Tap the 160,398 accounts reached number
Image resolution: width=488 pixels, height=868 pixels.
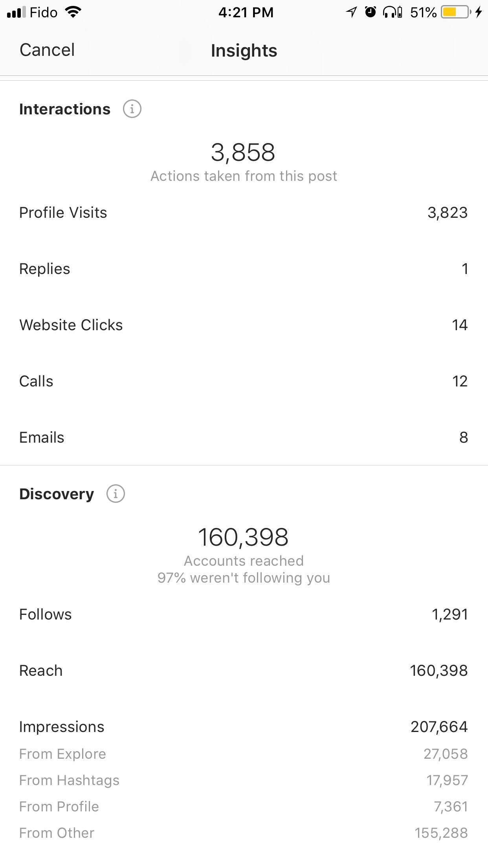[x=243, y=537]
